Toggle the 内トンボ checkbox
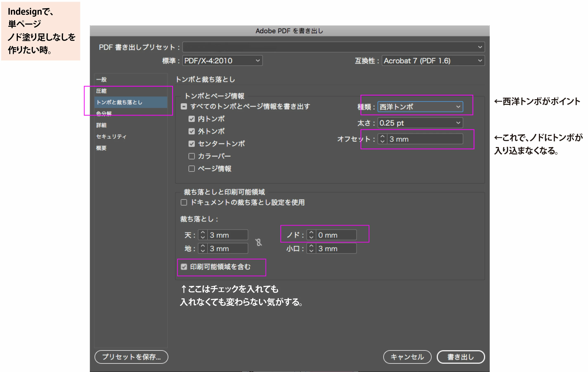 tap(192, 119)
